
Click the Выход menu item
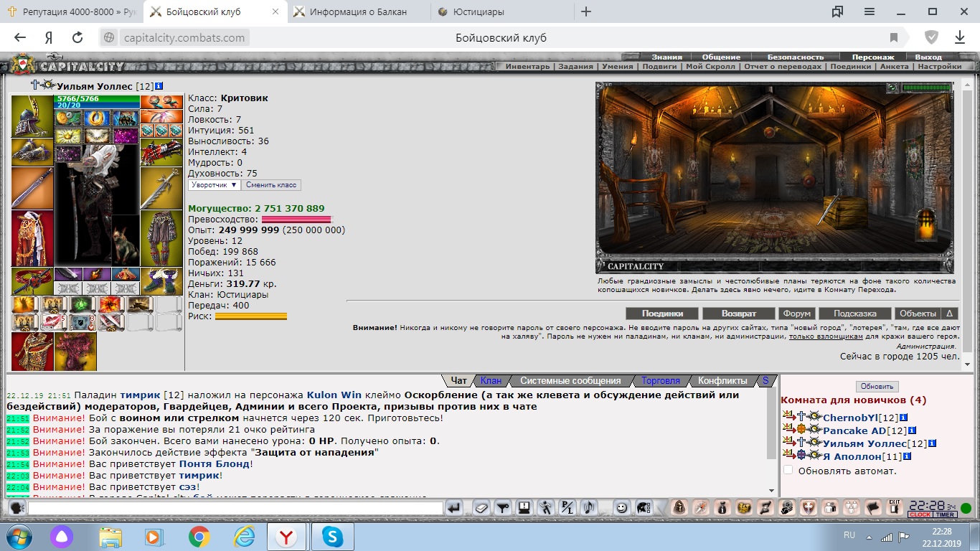928,57
